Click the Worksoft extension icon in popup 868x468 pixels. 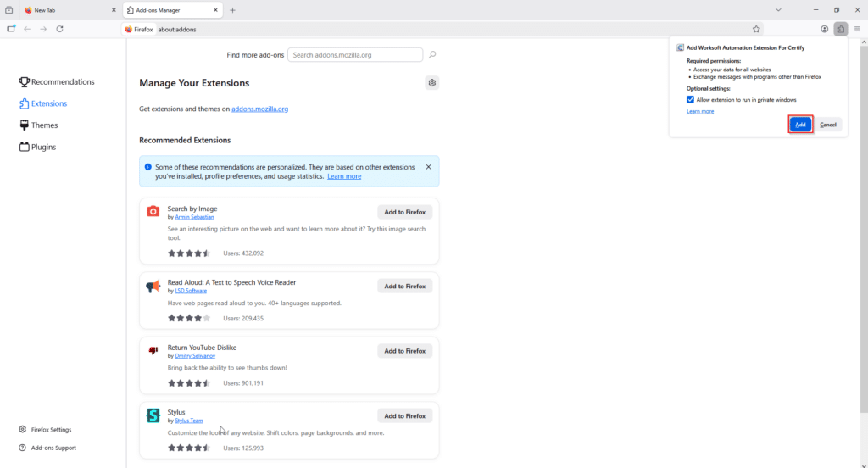(x=680, y=48)
